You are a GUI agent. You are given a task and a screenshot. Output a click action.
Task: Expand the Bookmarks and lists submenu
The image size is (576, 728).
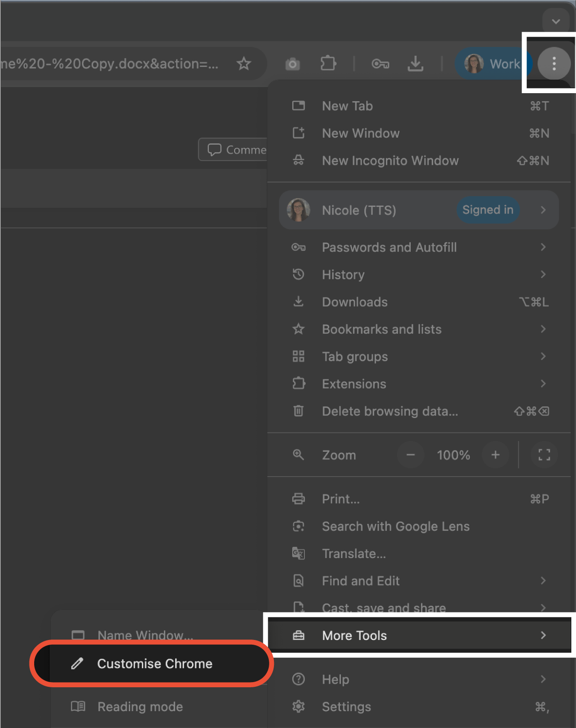(x=419, y=329)
